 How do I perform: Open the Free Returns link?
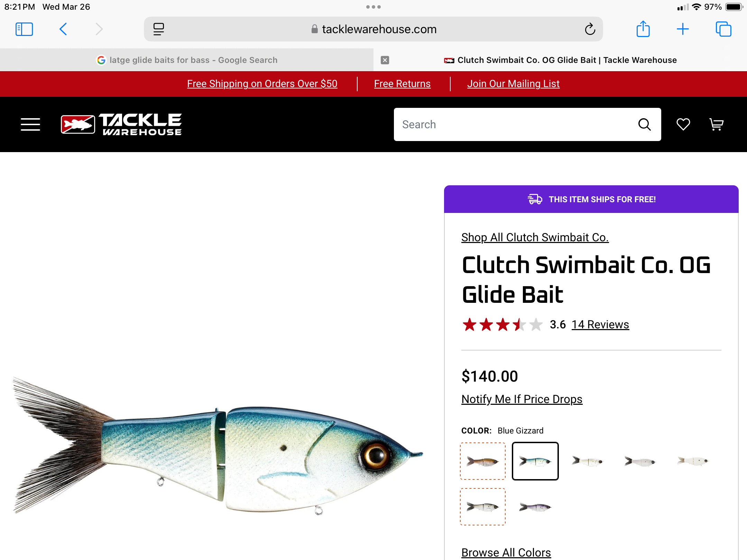[x=402, y=84]
